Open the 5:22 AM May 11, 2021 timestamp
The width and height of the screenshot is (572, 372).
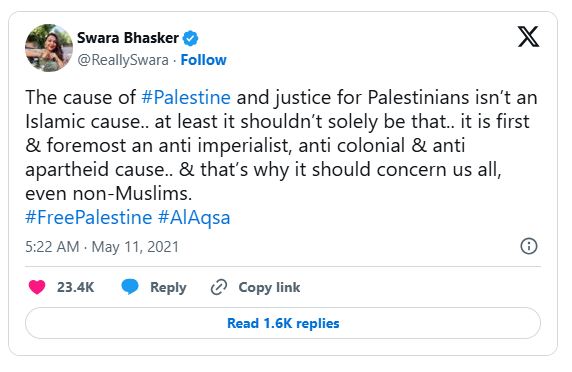(102, 247)
